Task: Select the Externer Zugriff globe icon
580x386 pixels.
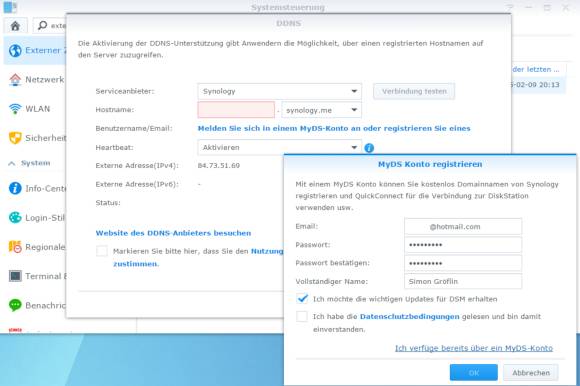Action: (15, 51)
